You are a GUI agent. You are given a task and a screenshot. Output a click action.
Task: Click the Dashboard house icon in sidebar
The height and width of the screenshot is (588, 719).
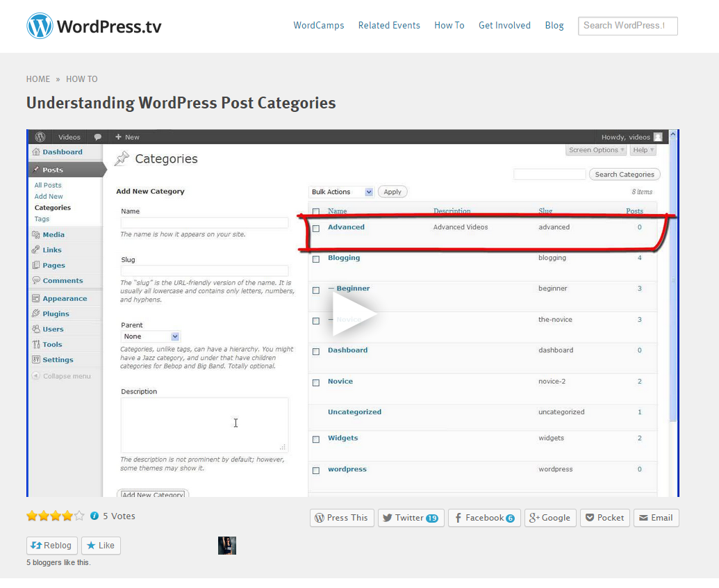click(x=36, y=152)
